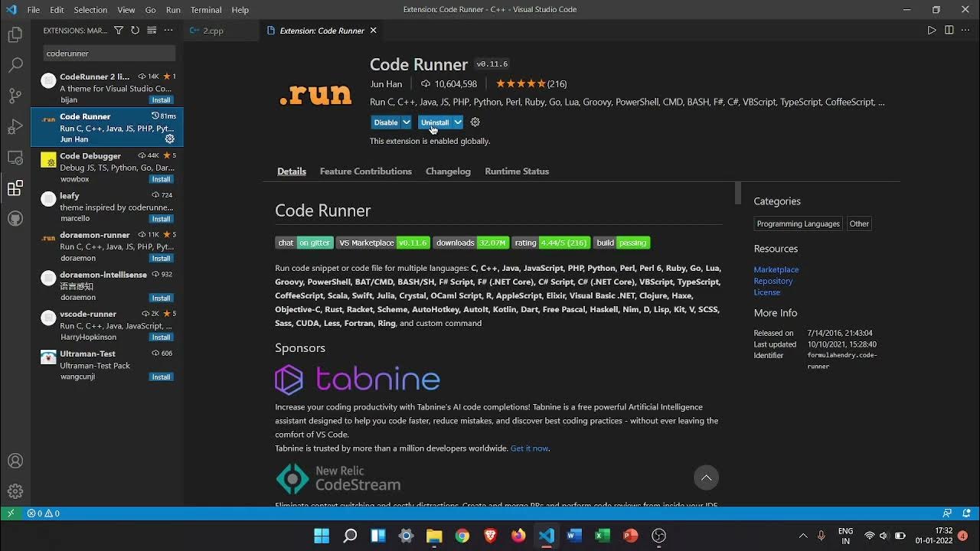Open manage gear on Code Runner list item
The width and height of the screenshot is (980, 551).
(170, 139)
